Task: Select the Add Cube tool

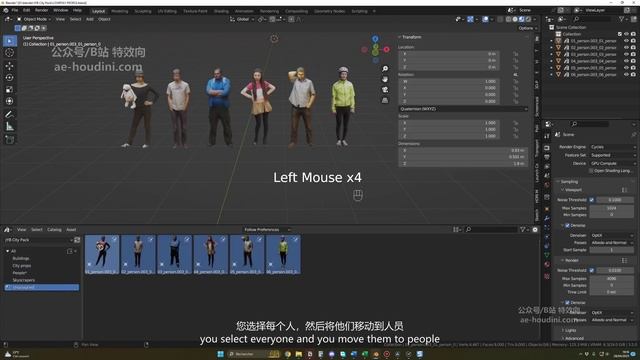Action: pyautogui.click(x=10, y=140)
